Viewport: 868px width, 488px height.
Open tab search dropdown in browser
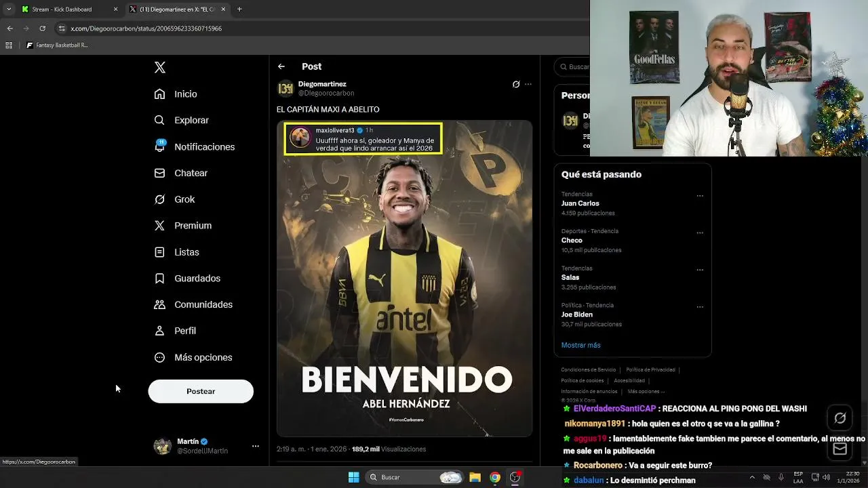point(8,9)
